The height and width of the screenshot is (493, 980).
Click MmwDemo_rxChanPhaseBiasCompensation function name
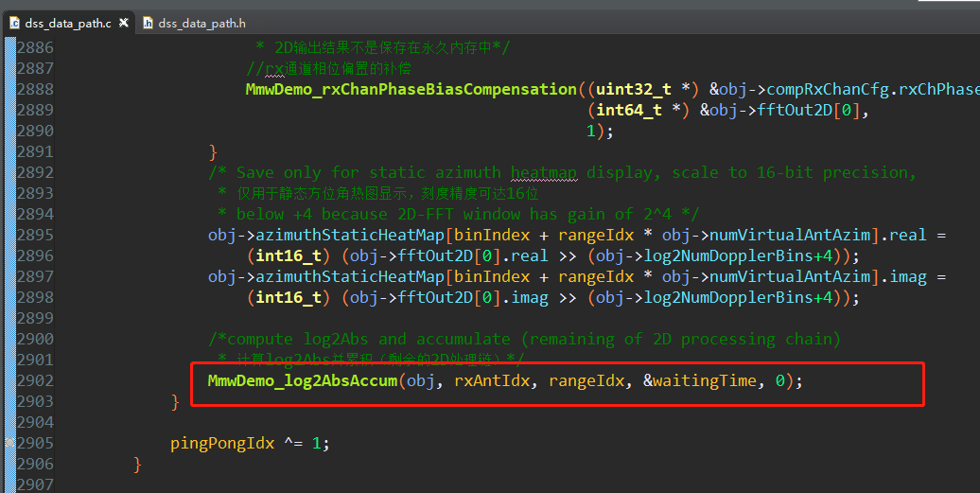coord(411,89)
